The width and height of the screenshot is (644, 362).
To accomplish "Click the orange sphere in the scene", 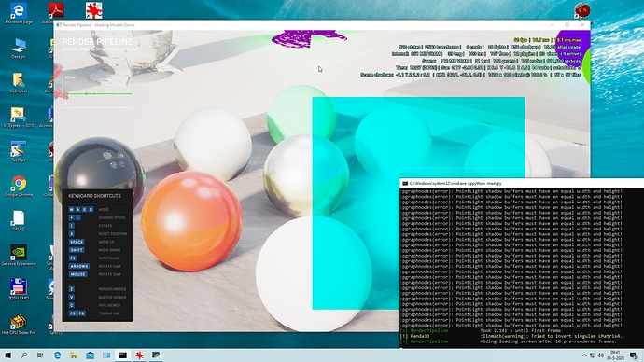I will click(191, 221).
